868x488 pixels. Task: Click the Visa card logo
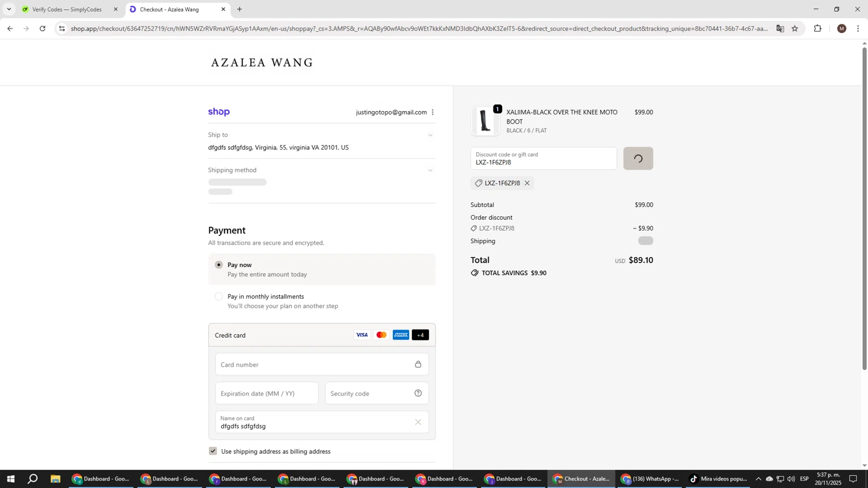click(362, 335)
